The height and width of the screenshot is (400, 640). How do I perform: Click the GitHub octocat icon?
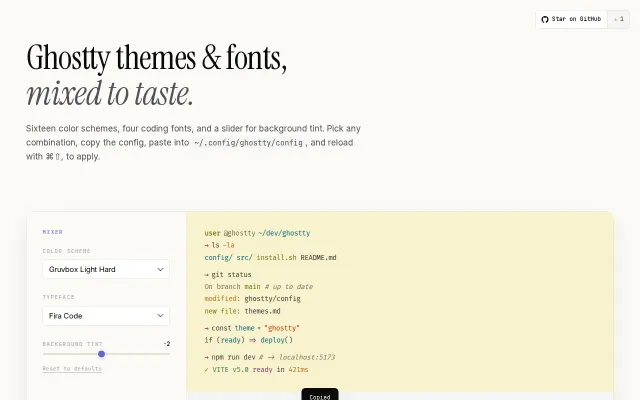[x=544, y=19]
